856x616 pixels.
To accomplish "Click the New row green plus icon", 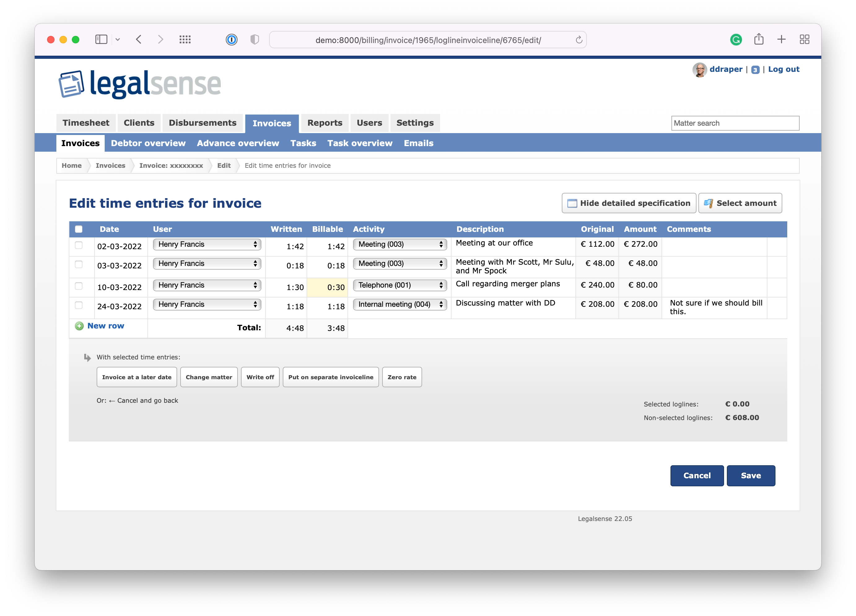I will [x=79, y=326].
